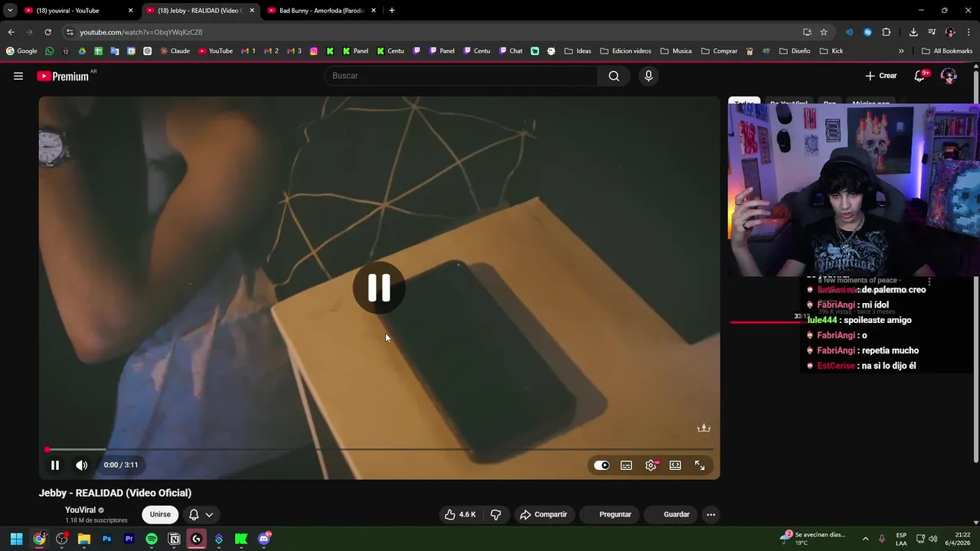
Task: Reload the current page
Action: [47, 32]
